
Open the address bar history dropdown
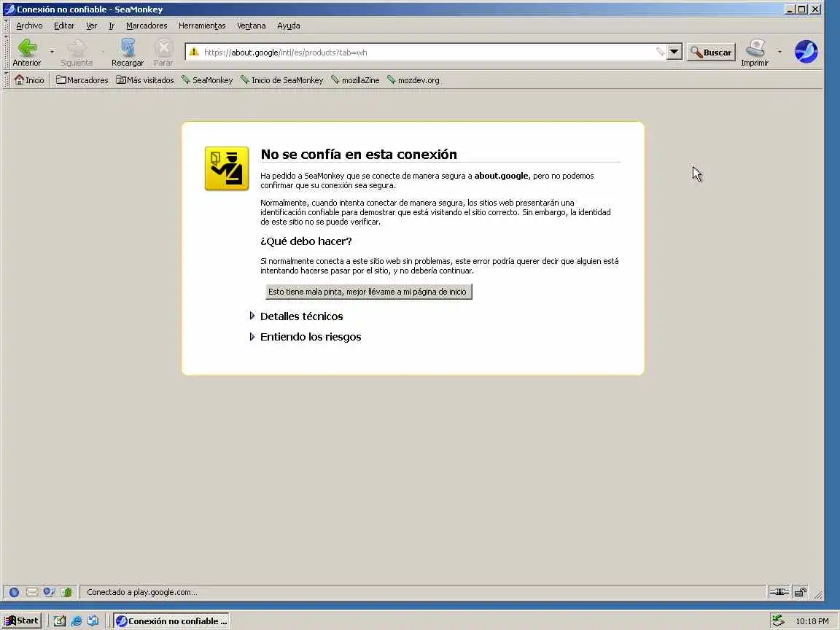[674, 52]
